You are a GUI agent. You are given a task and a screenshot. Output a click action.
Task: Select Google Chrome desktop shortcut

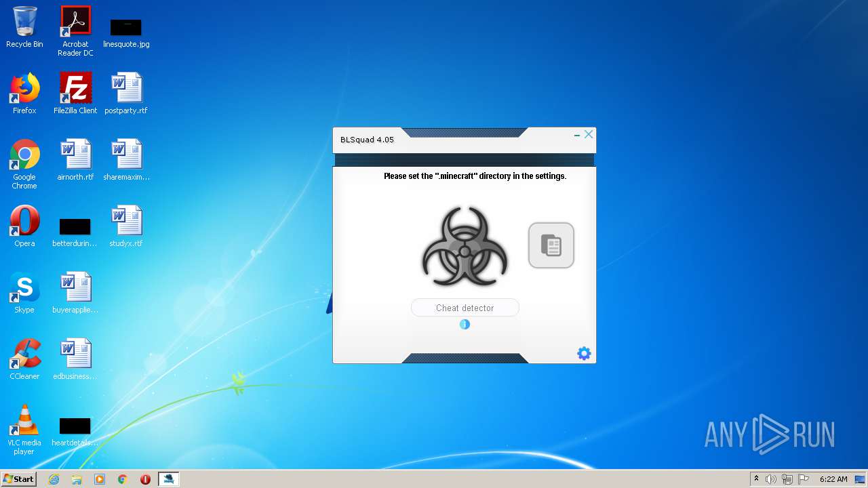(x=24, y=164)
